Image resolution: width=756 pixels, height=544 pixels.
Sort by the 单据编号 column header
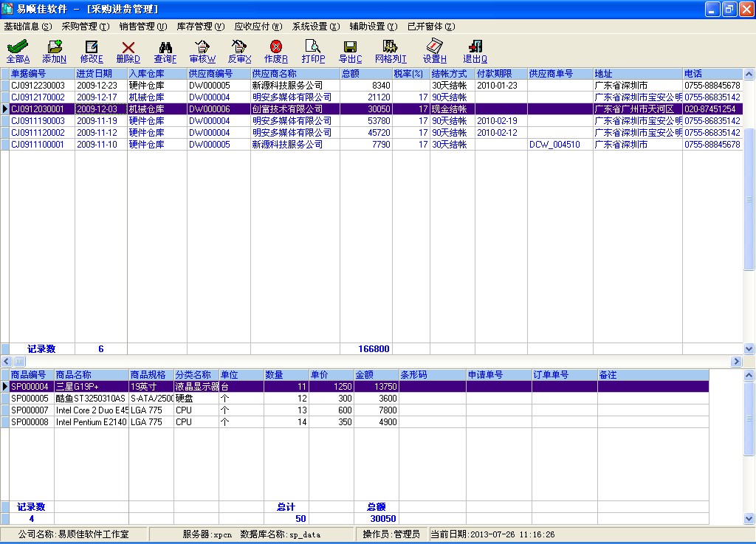[42, 74]
